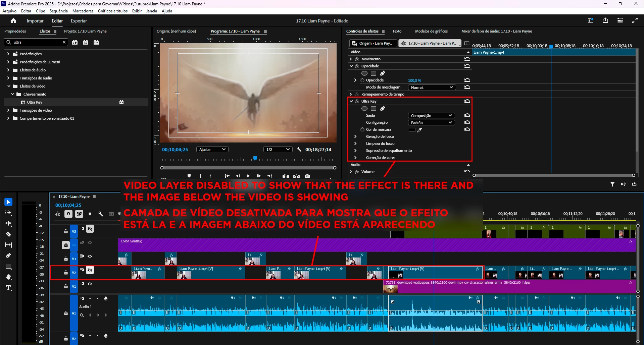Click the opacity value 100,0 %

[x=414, y=80]
